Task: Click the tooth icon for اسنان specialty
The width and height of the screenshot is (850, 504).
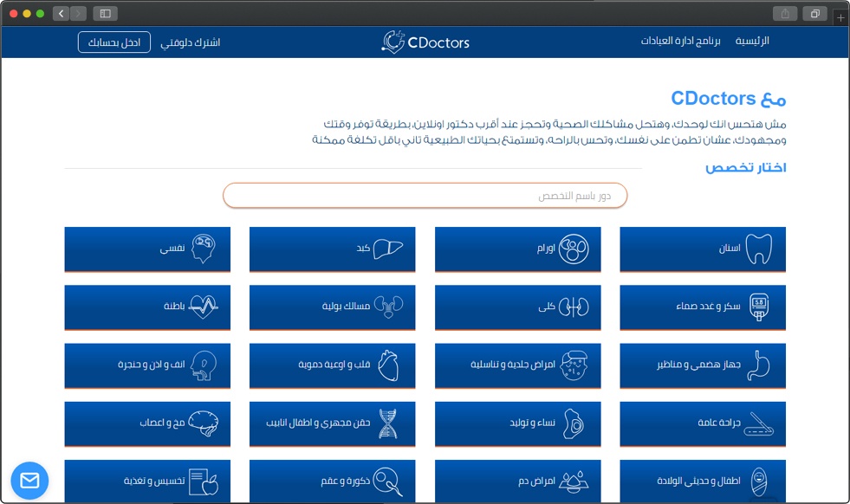Action: tap(758, 249)
